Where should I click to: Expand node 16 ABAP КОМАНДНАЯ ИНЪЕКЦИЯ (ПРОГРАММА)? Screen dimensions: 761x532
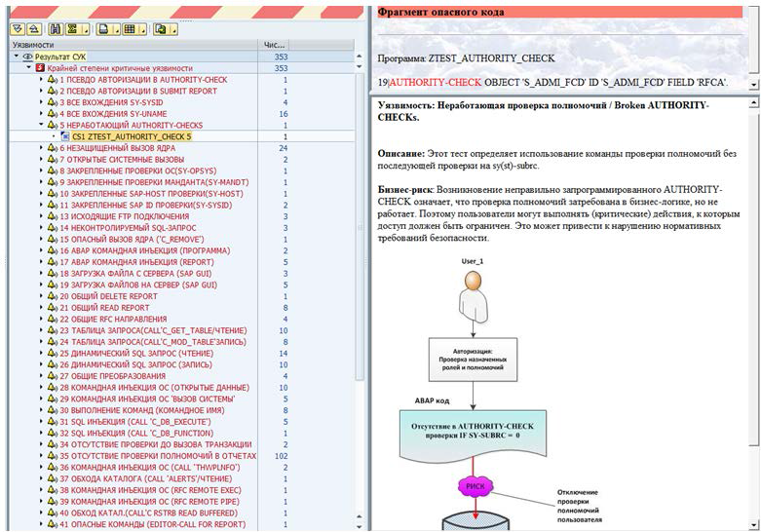[41, 250]
